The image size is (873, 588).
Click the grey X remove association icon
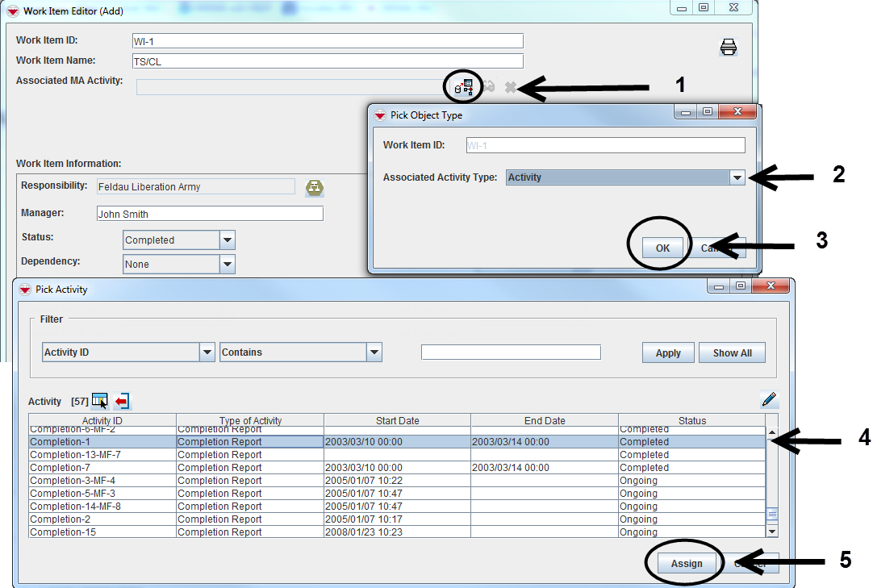[510, 87]
